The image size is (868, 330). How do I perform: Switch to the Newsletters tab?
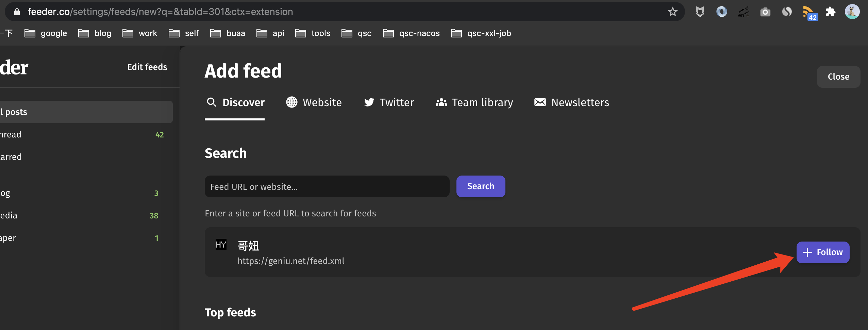[x=572, y=103]
